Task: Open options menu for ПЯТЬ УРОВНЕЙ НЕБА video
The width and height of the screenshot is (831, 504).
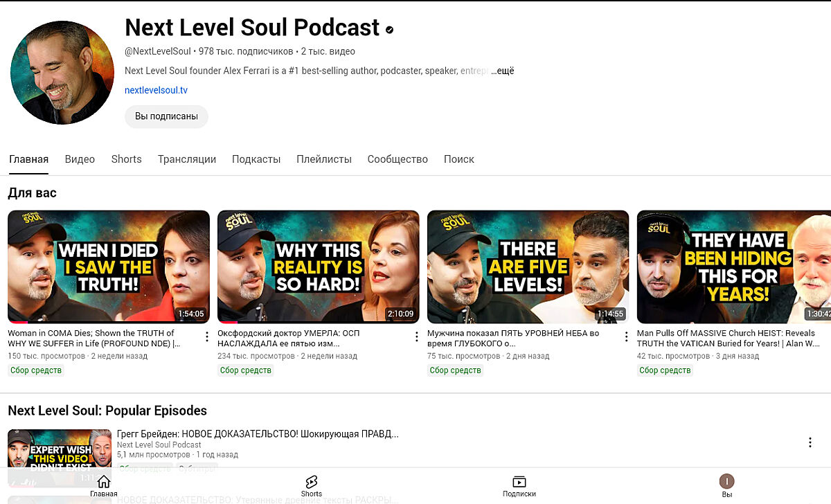Action: (x=626, y=337)
